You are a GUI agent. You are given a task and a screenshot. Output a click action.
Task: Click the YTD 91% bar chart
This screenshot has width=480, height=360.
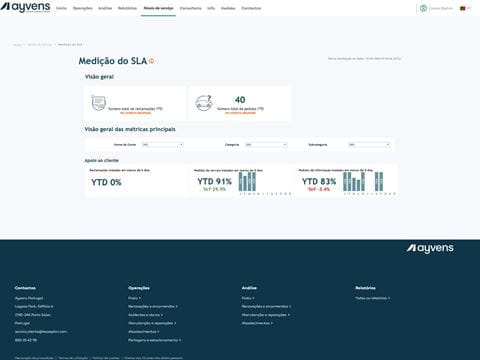click(247, 182)
